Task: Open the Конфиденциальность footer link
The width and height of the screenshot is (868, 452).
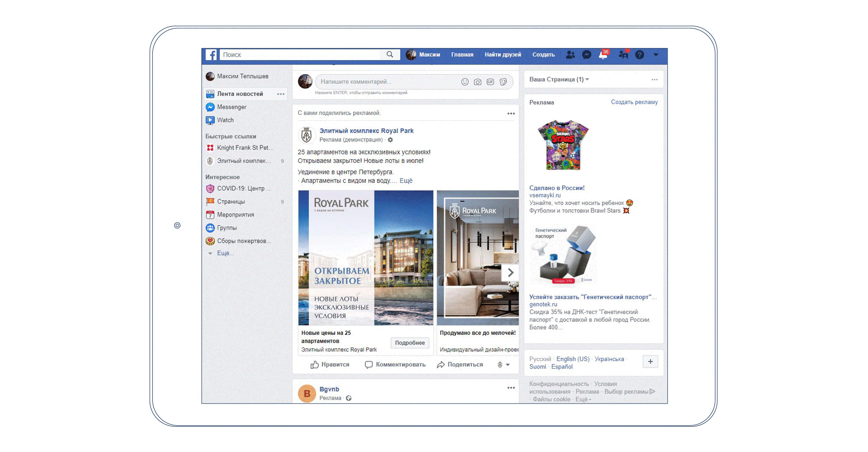Action: [x=559, y=384]
